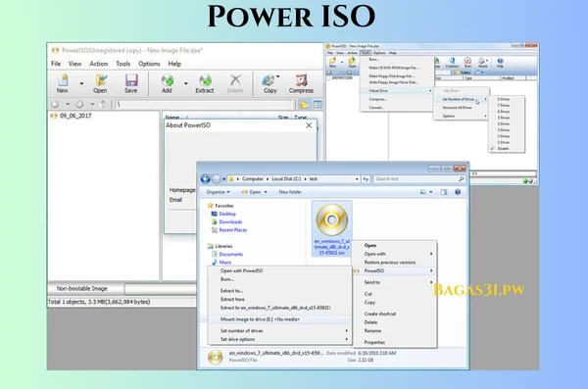Screen dimensions: 588x389
Task: Click en_windows_7_ultimate ISO file thumbnail
Action: pyautogui.click(x=332, y=228)
